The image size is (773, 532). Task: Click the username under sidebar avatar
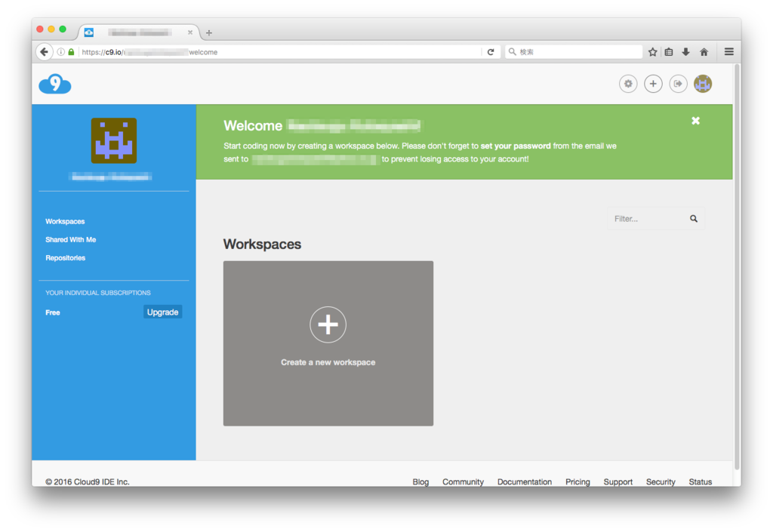(112, 177)
